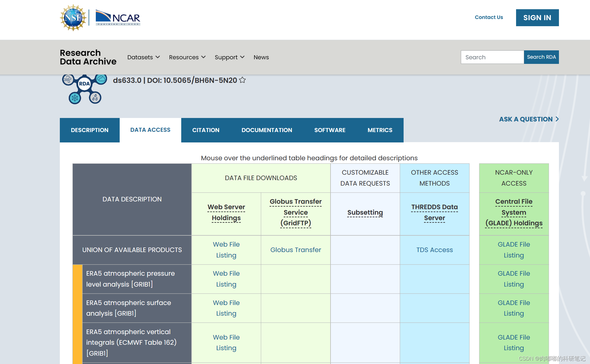Click the snowflake icon in the dataset logo
590x364 pixels.
tap(75, 98)
